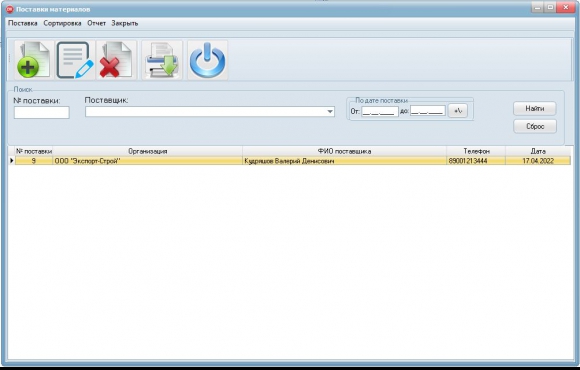The image size is (580, 370).
Task: Expand the Поставщик dropdown arrow
Action: pos(330,111)
